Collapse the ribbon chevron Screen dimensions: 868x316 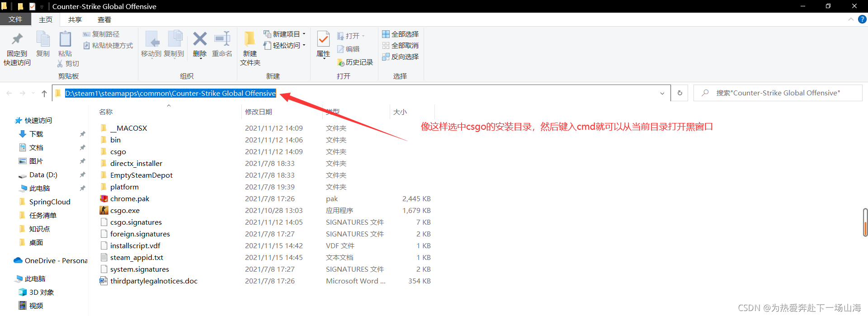(851, 19)
